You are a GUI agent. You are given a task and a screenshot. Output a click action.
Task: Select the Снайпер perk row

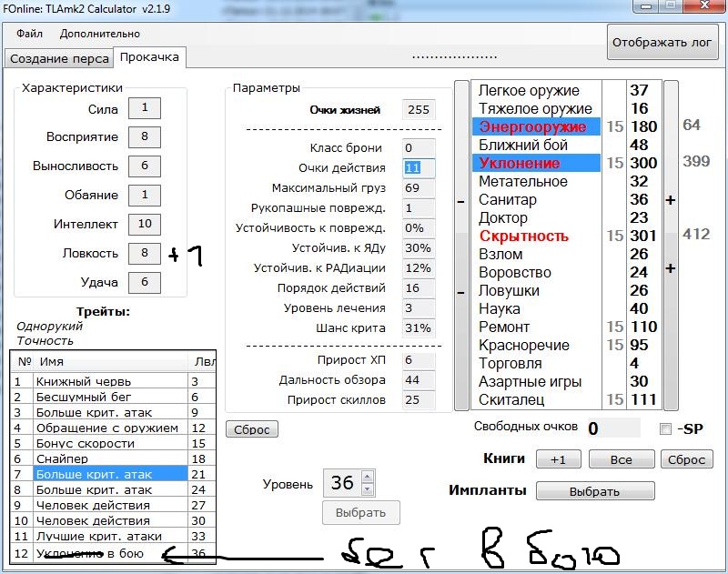[62, 459]
